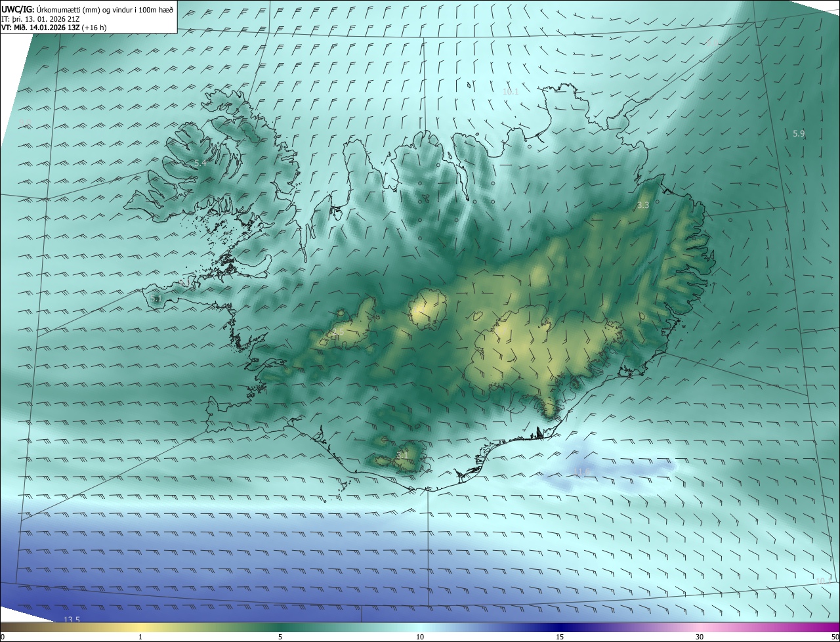The image size is (840, 642).
Task: Click the "3.1" value near the south coast
Action: (x=402, y=455)
